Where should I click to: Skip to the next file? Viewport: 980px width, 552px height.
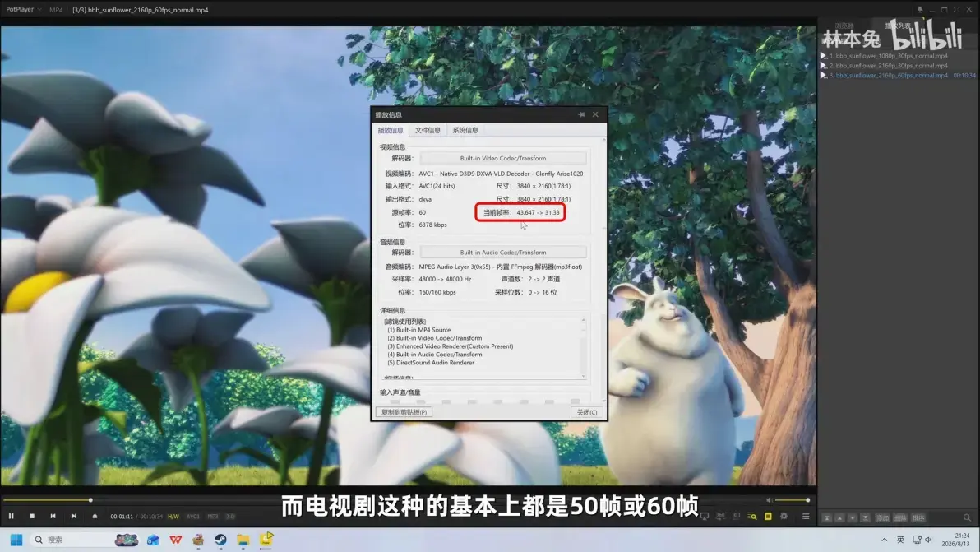(x=74, y=517)
